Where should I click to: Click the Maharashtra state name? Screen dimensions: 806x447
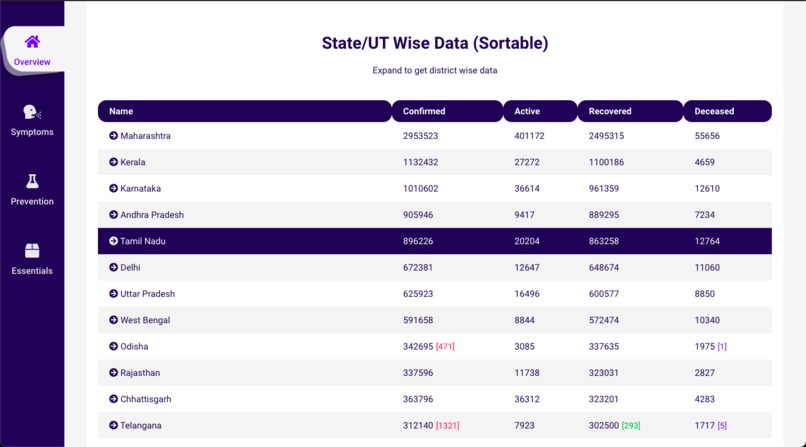[145, 136]
